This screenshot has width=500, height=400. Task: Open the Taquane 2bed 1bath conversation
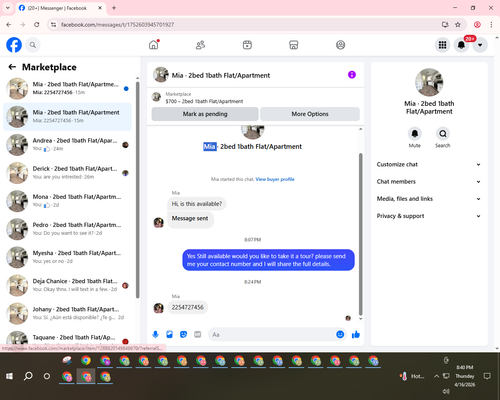[68, 338]
